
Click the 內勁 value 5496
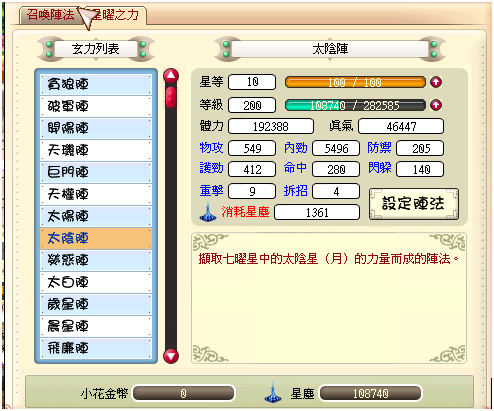tap(336, 148)
